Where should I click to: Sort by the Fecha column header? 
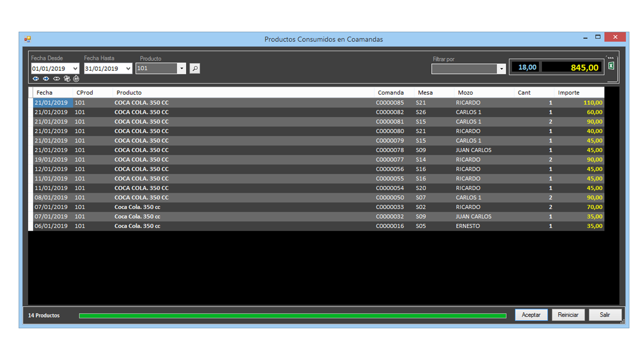click(44, 93)
